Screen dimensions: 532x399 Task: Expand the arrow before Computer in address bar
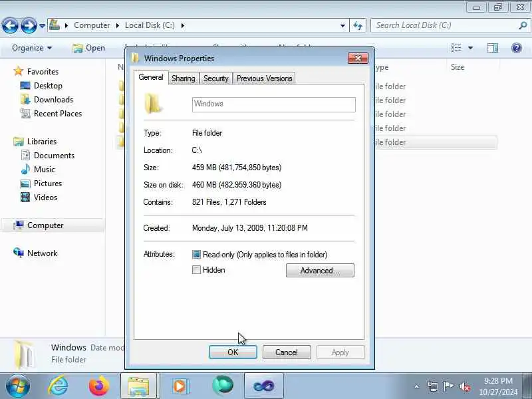(66, 25)
